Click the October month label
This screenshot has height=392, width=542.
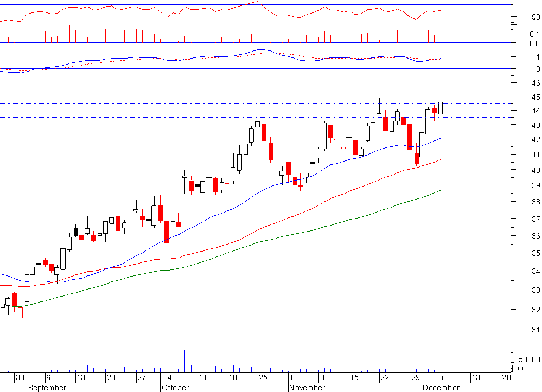tap(175, 388)
